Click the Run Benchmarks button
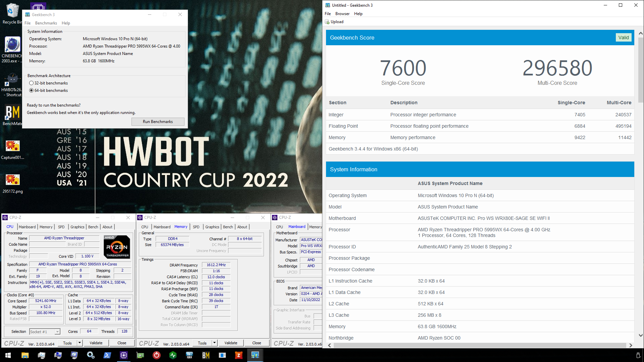This screenshot has height=362, width=644. (158, 122)
